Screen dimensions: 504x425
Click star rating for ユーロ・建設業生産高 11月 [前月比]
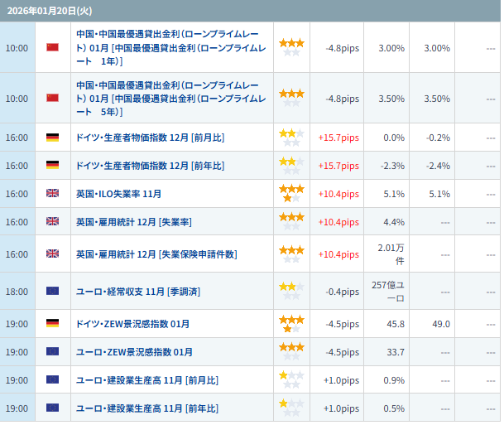[x=290, y=379]
